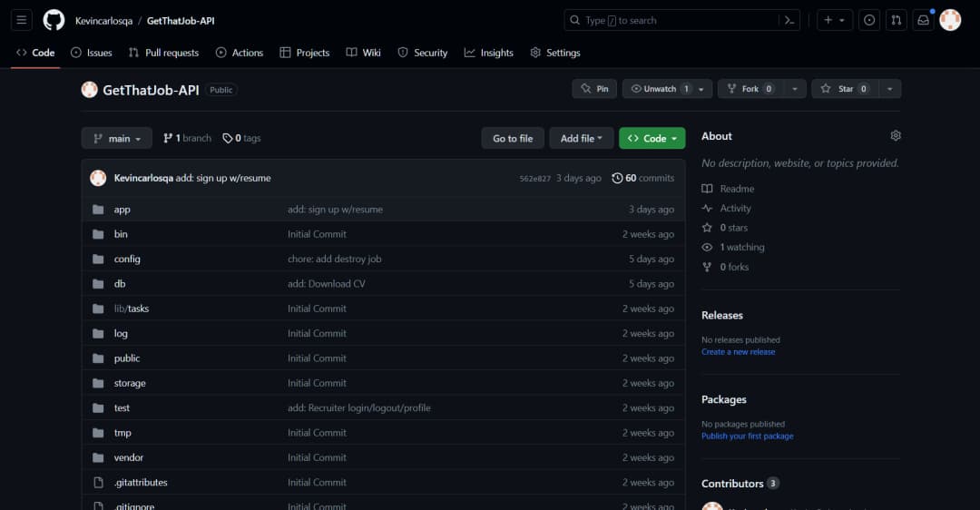980x510 pixels.
Task: Open the notifications inbox icon
Action: [x=923, y=20]
